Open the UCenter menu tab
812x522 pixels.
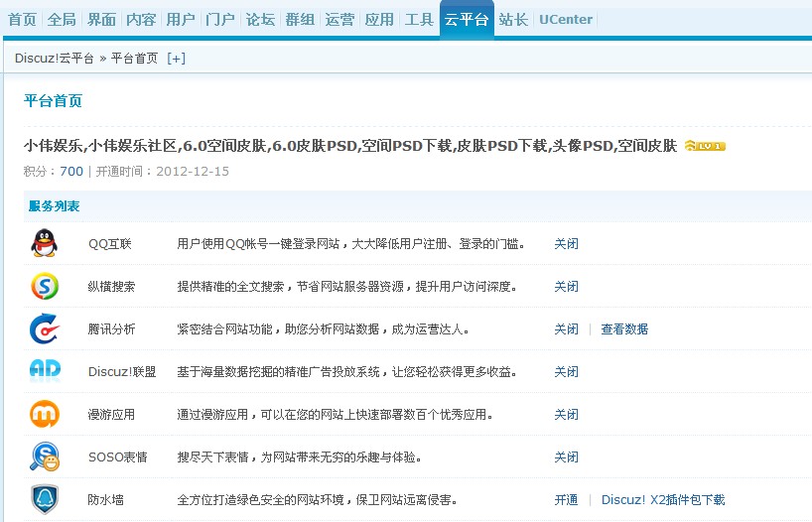566,20
